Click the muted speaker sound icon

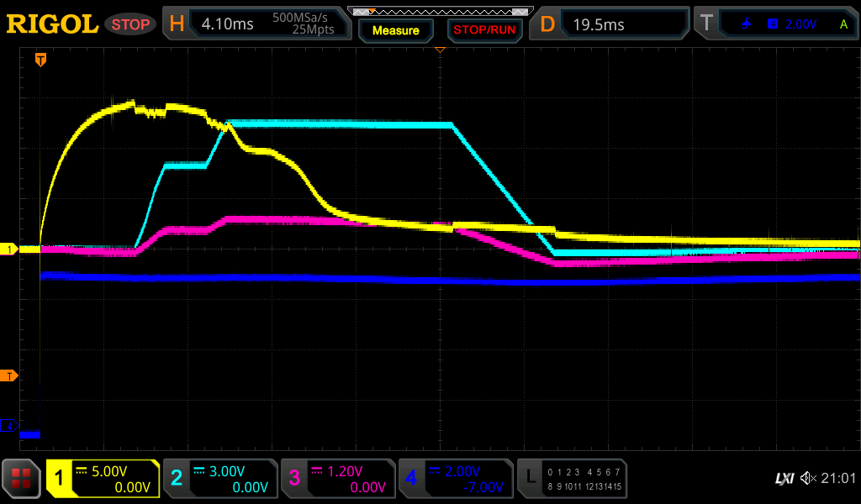click(808, 479)
